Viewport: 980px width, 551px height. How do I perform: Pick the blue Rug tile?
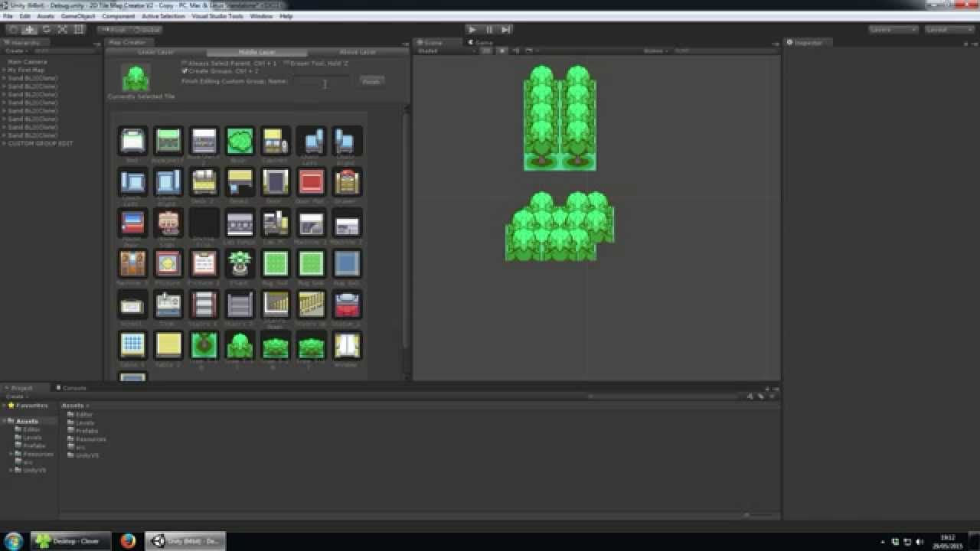click(x=348, y=264)
